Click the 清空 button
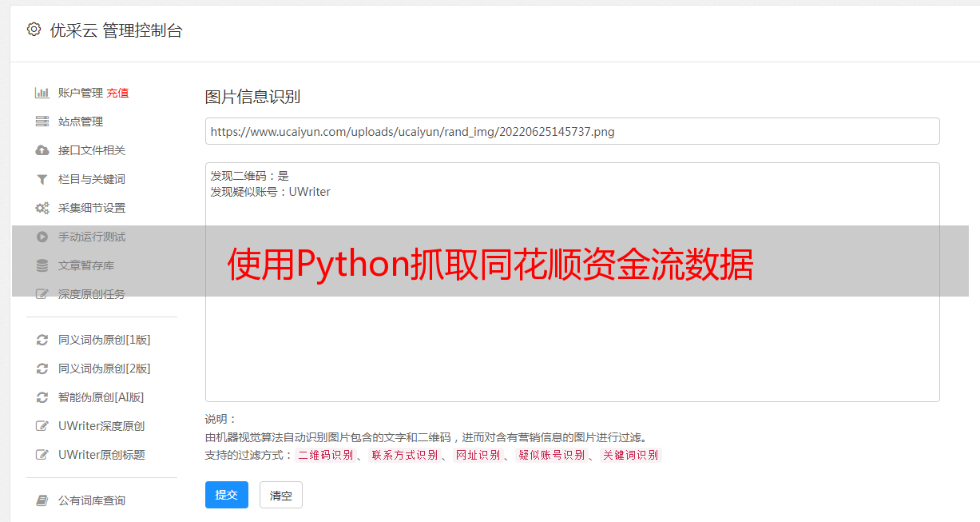The height and width of the screenshot is (522, 980). [281, 495]
